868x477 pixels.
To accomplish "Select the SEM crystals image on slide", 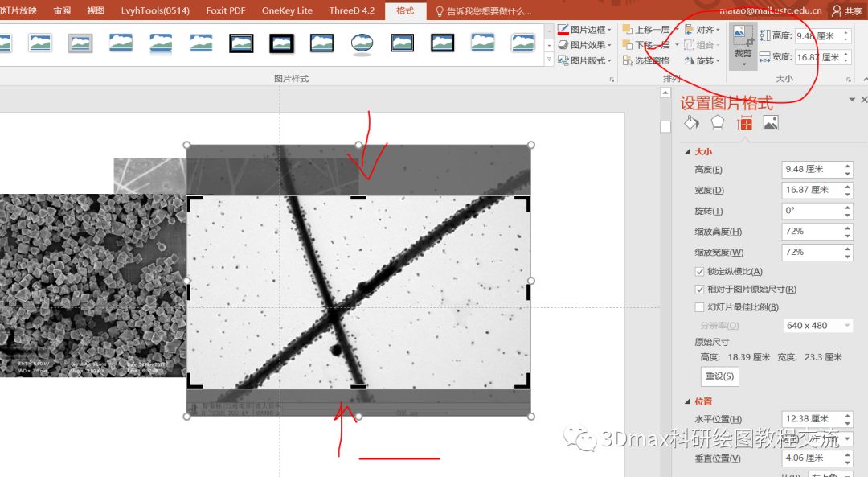I will [93, 286].
